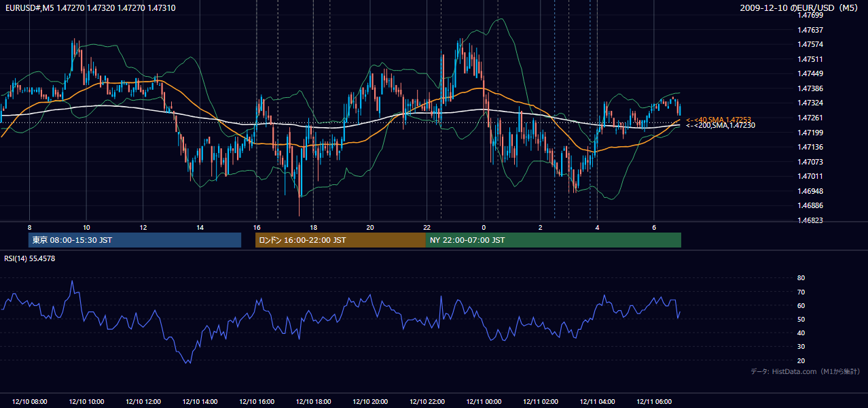This screenshot has height=408, width=868.
Task: Click hour label 16 under price chart
Action: coord(257,227)
